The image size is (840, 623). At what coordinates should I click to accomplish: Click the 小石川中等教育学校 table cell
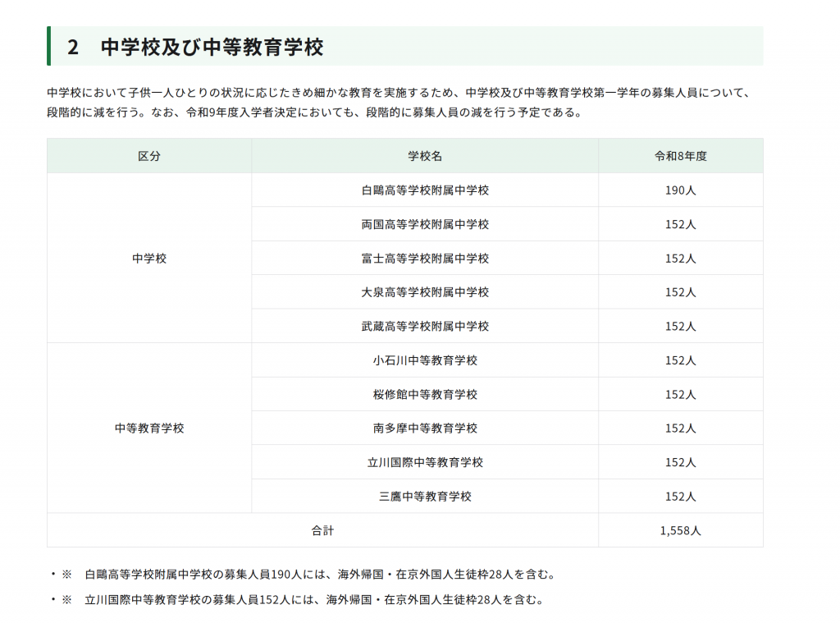pos(427,360)
